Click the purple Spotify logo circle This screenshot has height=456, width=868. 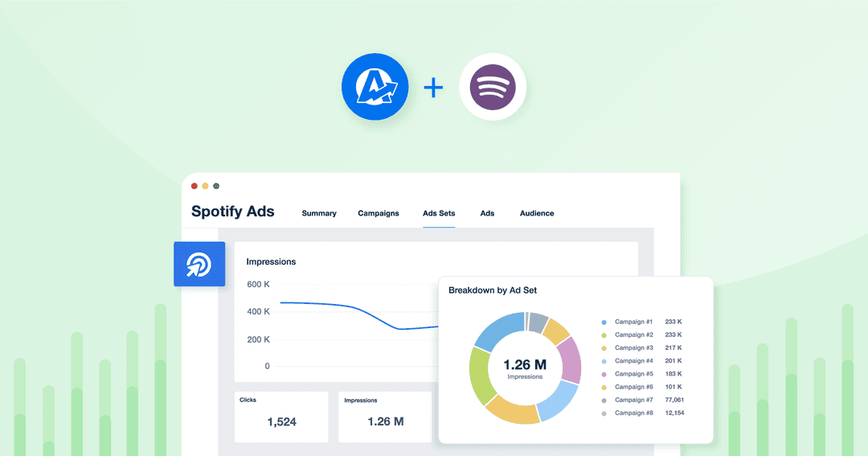pos(493,87)
